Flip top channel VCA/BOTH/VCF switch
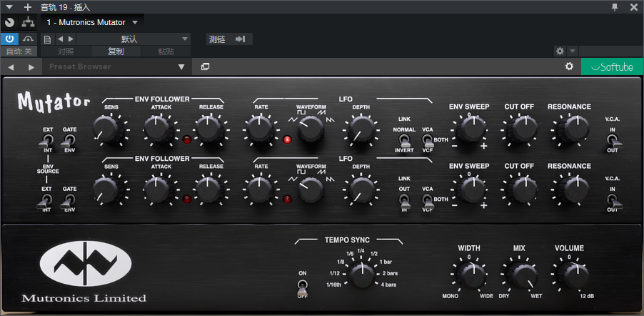The image size is (644, 316). click(x=428, y=140)
